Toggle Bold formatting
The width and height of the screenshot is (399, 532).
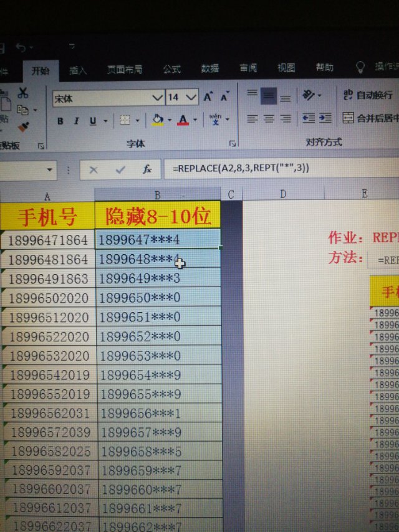[60, 121]
